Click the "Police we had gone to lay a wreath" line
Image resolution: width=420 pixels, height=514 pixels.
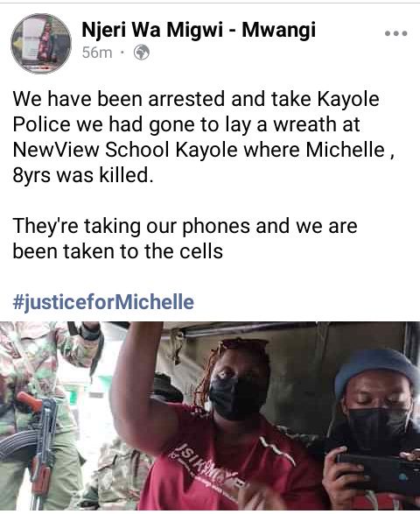(186, 125)
